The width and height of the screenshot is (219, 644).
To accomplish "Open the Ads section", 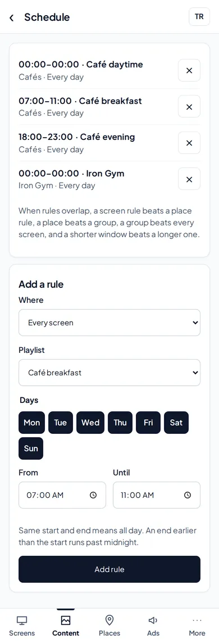I will pos(153,626).
